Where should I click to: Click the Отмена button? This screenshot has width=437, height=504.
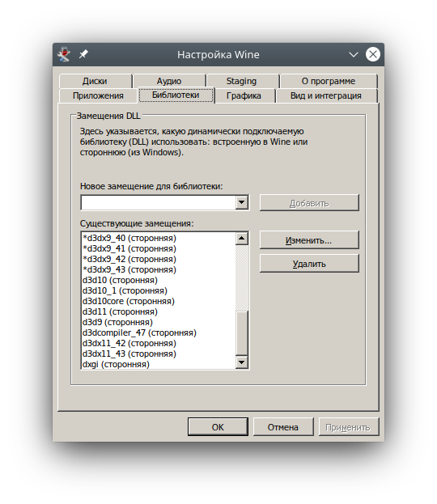(283, 427)
